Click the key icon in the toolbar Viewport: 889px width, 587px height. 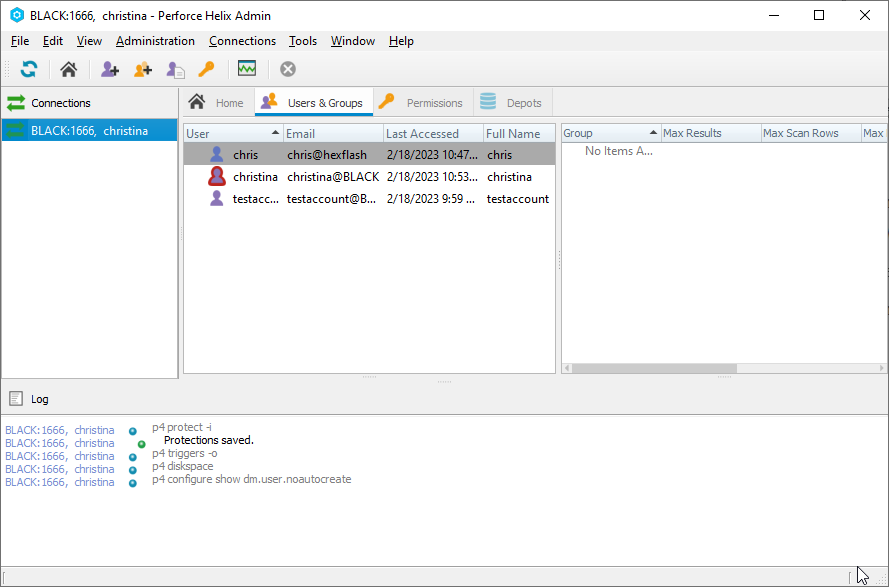coord(206,69)
